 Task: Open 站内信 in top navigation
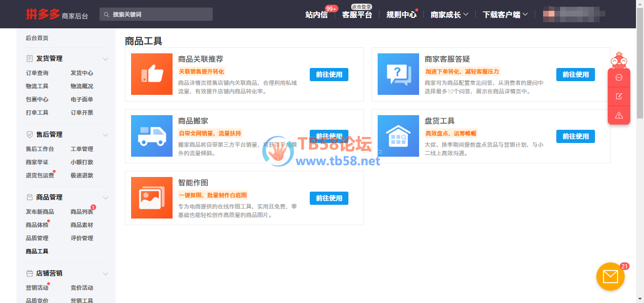pos(316,15)
